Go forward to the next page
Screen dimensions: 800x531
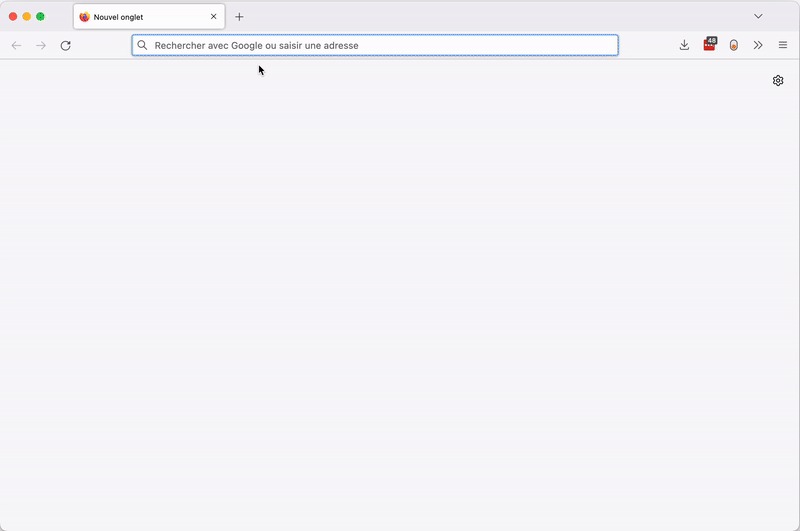click(41, 45)
